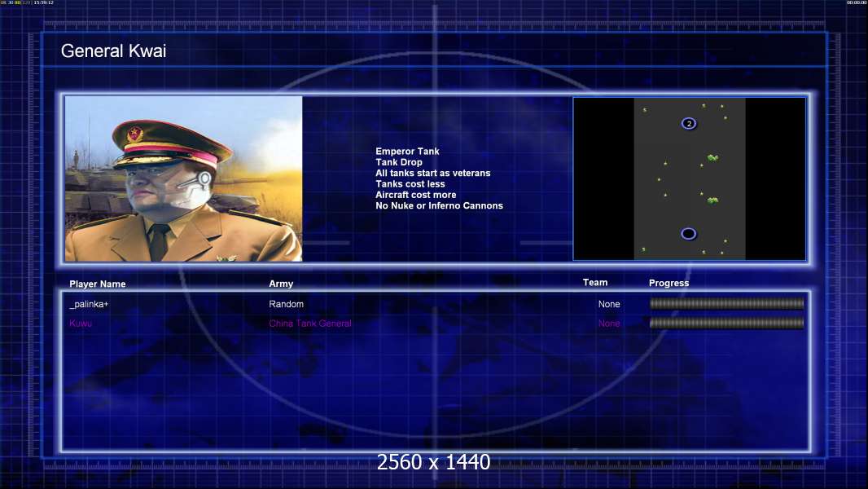Select the unnumbered bottom start position on map
Screen dimensions: 868x489
689,234
